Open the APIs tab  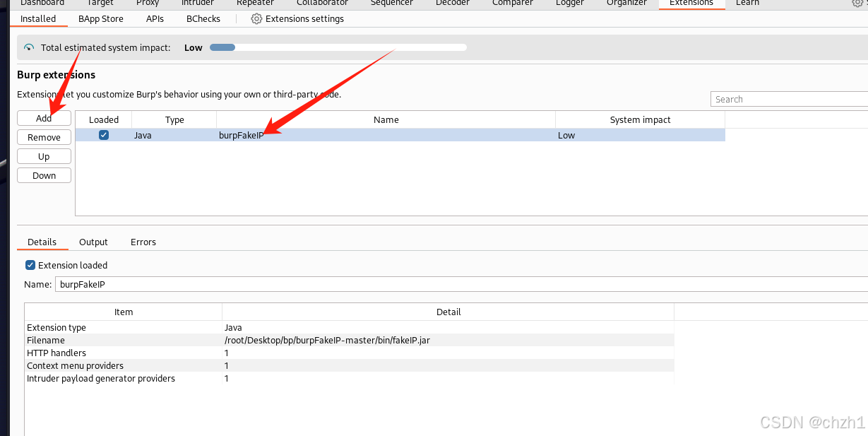pos(155,19)
